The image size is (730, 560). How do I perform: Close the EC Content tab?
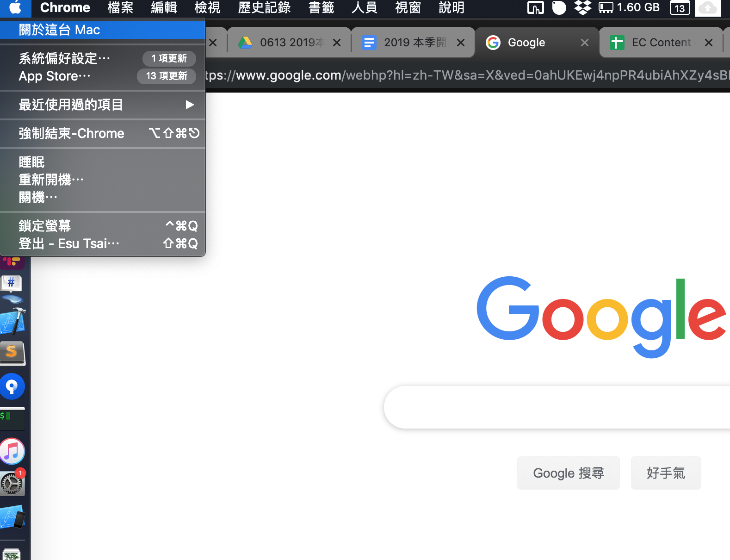tap(708, 43)
